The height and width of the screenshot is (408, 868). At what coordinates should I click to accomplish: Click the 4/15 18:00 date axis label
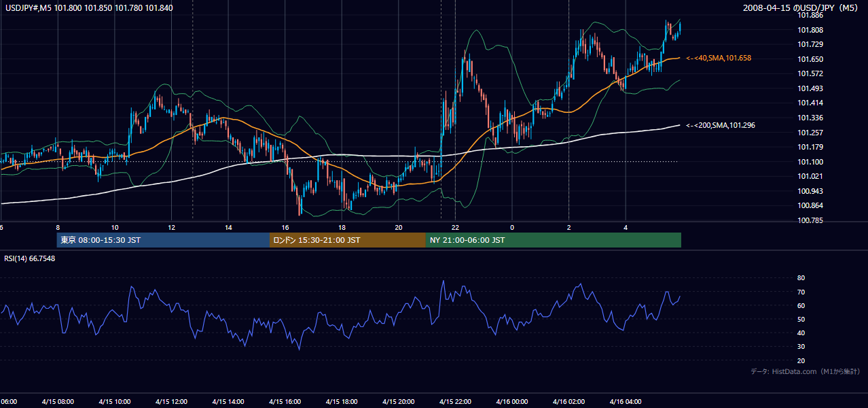point(342,401)
